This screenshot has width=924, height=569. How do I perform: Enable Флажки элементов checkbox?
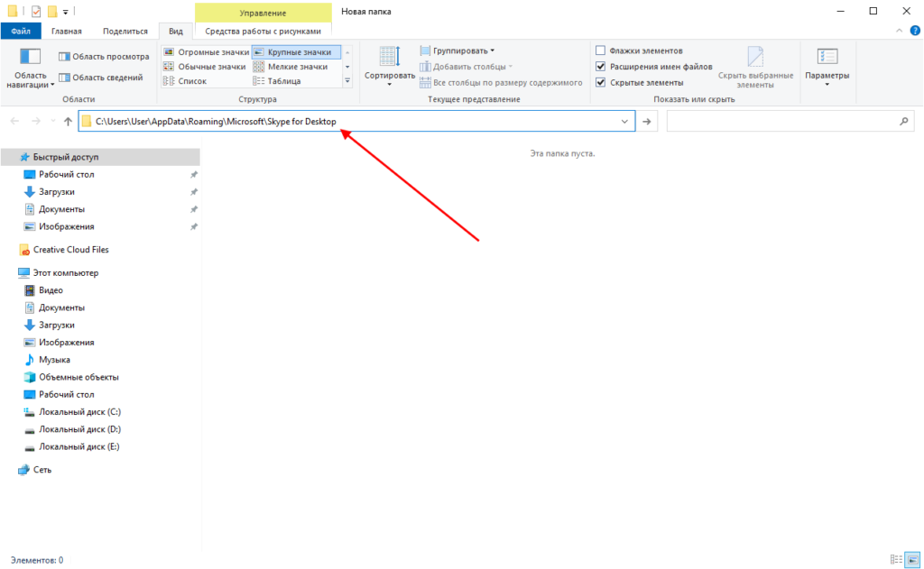click(600, 50)
